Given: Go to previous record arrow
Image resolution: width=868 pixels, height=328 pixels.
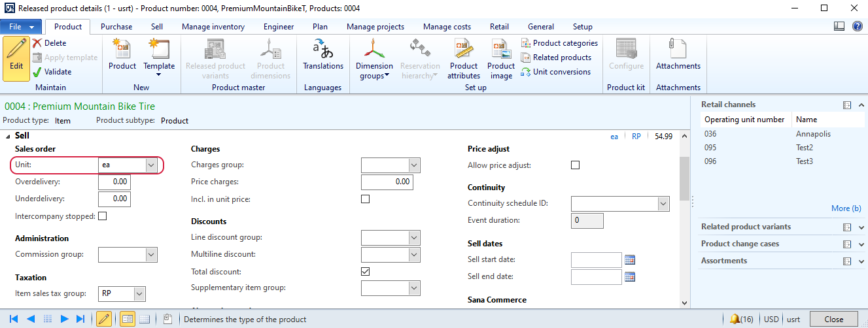Looking at the screenshot, I should pos(30,319).
